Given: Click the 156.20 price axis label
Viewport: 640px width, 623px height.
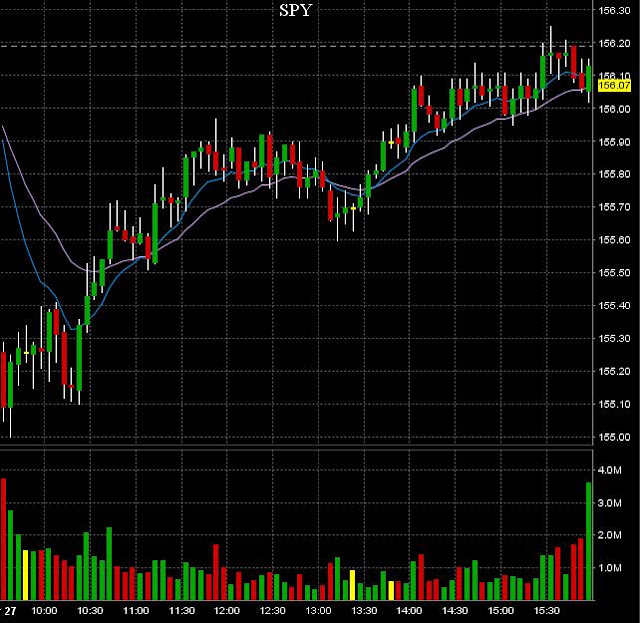Looking at the screenshot, I should (x=614, y=43).
